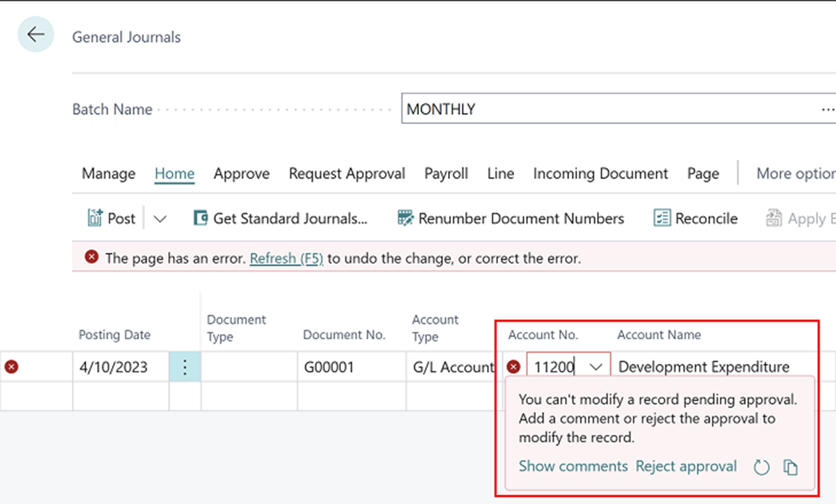836x504 pixels.
Task: Click the error indicator beside the Account No. field
Action: (513, 366)
